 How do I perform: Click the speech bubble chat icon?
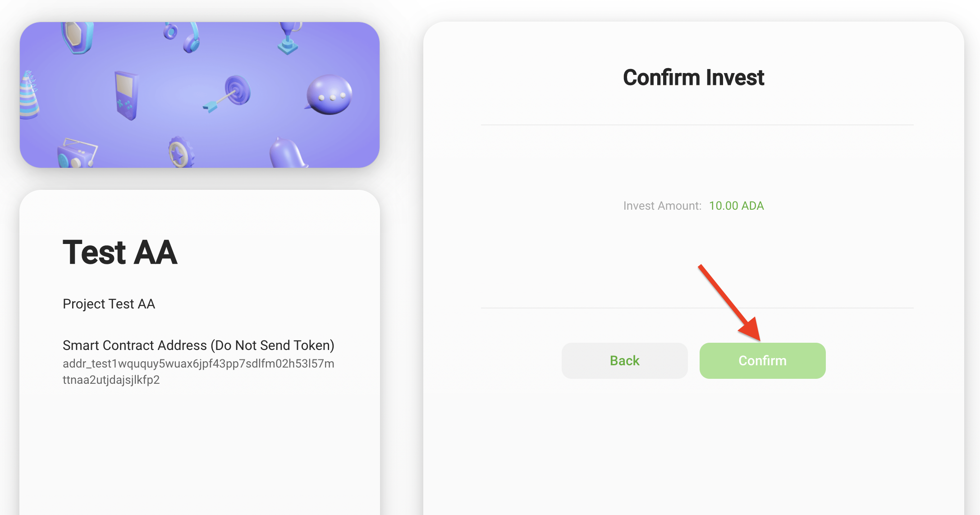point(329,95)
